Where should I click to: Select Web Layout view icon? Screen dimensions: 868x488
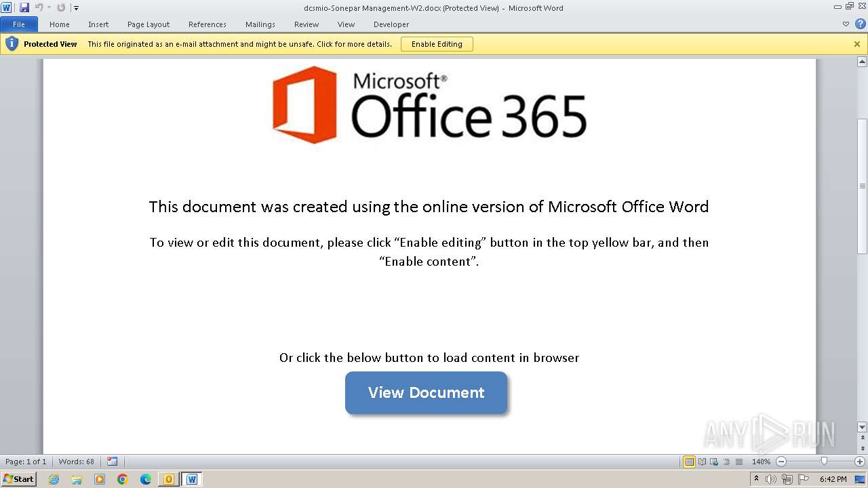715,462
